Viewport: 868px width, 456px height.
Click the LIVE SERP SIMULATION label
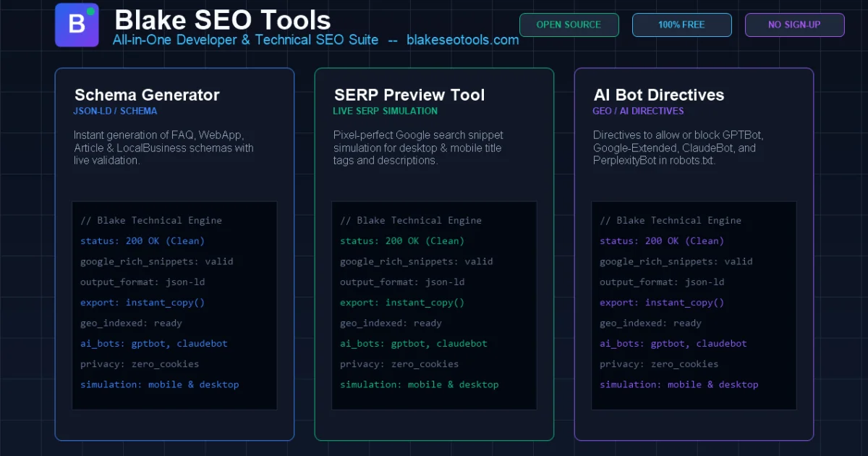[385, 111]
